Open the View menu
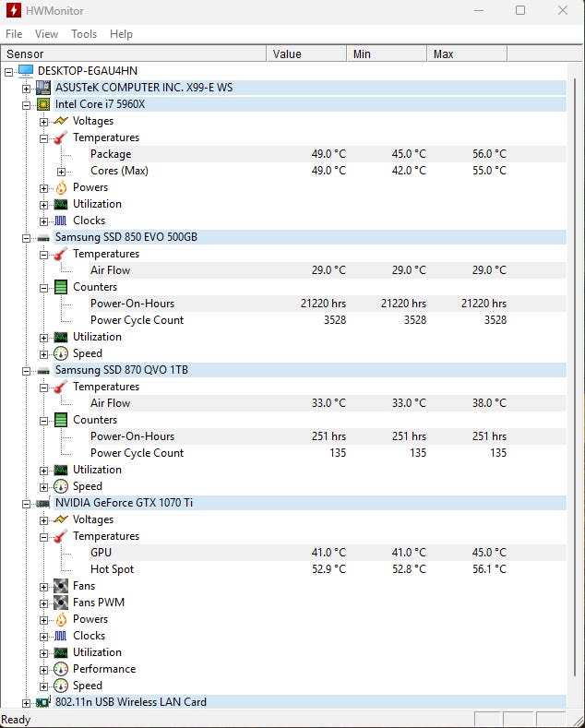 coord(46,34)
